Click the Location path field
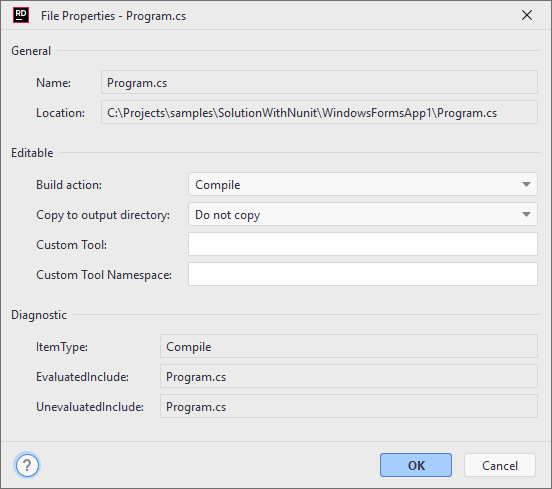 [319, 112]
